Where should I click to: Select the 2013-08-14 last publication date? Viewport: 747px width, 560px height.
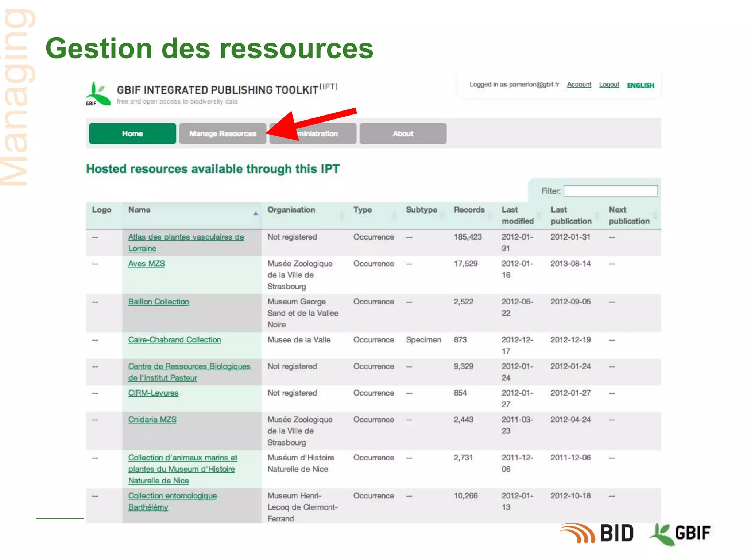pyautogui.click(x=570, y=263)
